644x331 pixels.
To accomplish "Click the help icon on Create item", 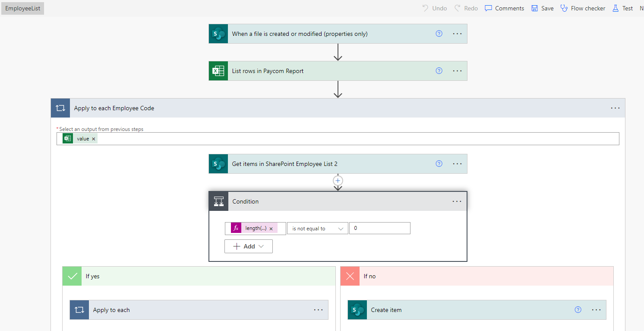I will (578, 310).
